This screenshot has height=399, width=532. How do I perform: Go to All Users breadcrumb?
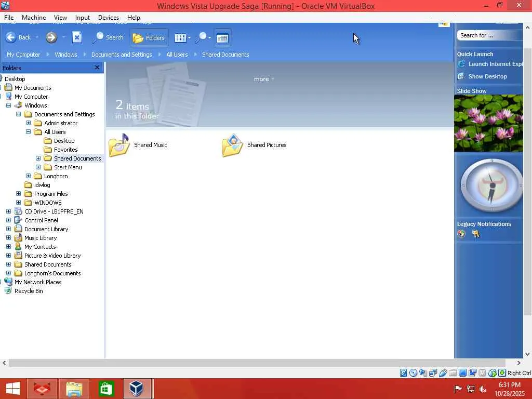[x=177, y=55]
